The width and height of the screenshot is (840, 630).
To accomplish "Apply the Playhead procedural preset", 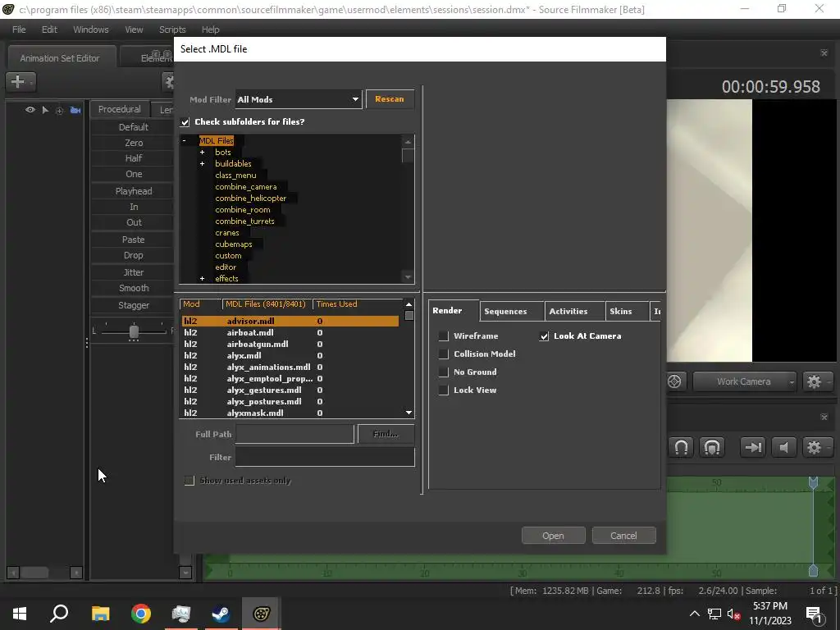I will tap(134, 191).
